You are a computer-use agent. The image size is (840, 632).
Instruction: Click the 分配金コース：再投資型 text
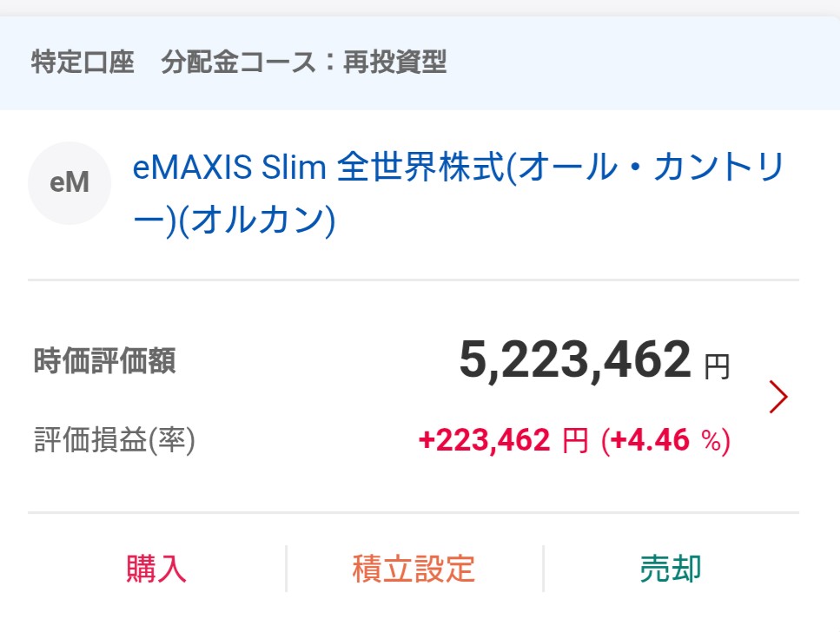303,63
